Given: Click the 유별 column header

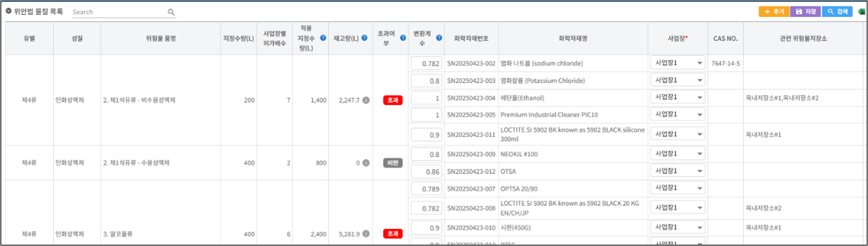Looking at the screenshot, I should (x=29, y=38).
